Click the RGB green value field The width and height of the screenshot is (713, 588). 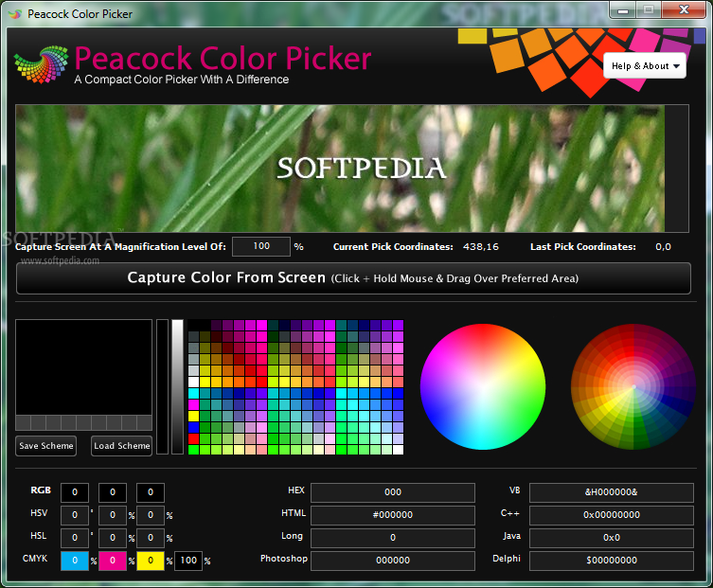pyautogui.click(x=113, y=492)
